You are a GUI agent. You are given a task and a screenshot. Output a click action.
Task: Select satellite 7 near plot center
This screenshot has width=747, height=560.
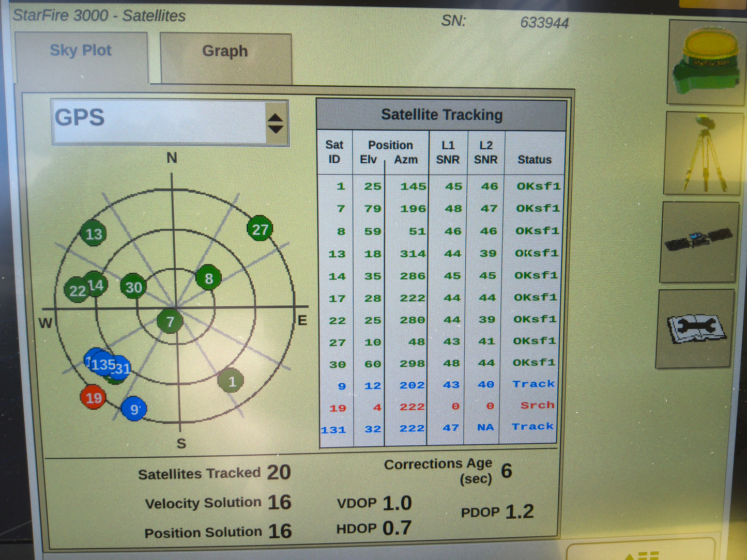[170, 321]
